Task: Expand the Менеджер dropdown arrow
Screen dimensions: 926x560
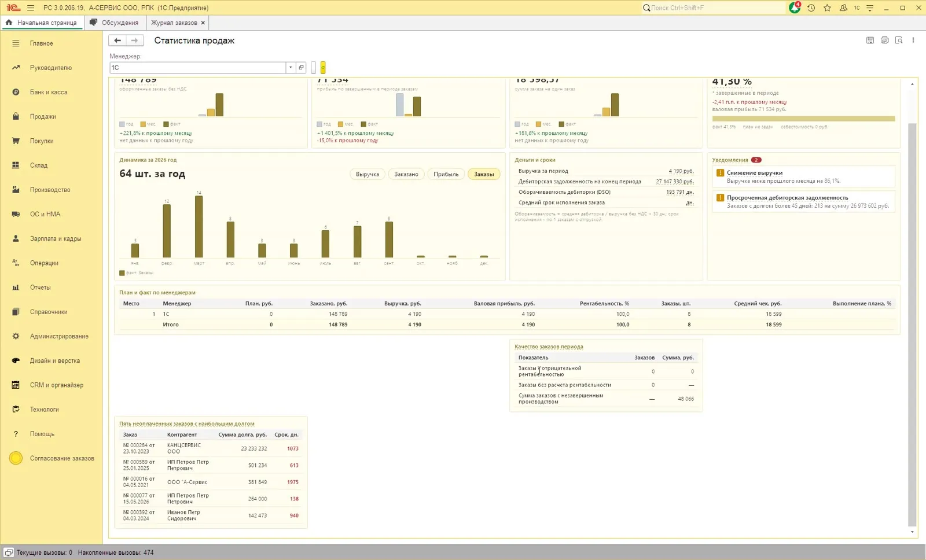Action: pyautogui.click(x=291, y=68)
